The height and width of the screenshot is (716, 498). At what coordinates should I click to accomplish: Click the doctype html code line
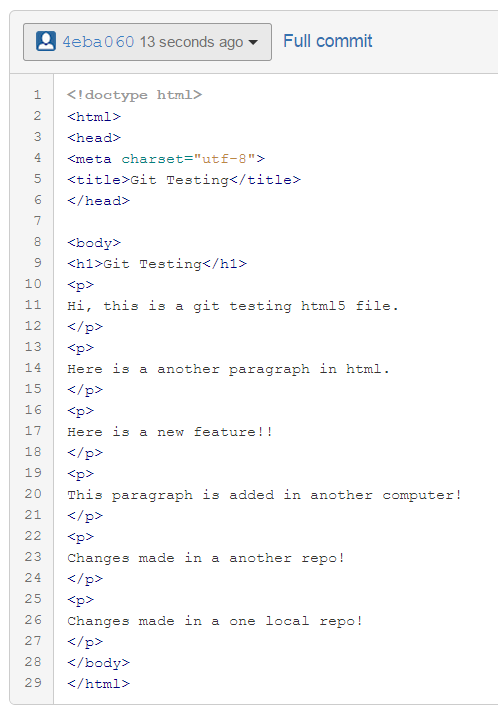135,95
